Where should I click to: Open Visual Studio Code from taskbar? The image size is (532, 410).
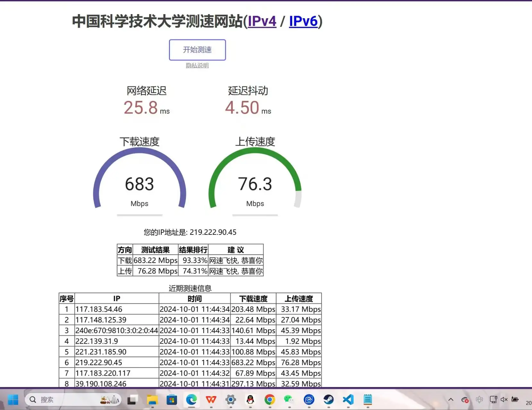348,400
